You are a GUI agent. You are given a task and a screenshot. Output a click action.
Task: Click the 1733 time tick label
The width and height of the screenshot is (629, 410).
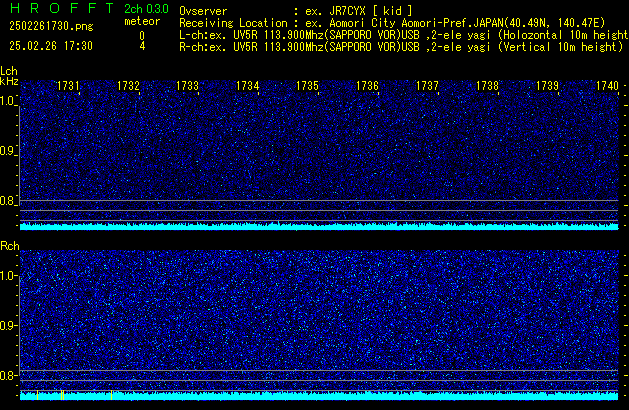pos(187,86)
